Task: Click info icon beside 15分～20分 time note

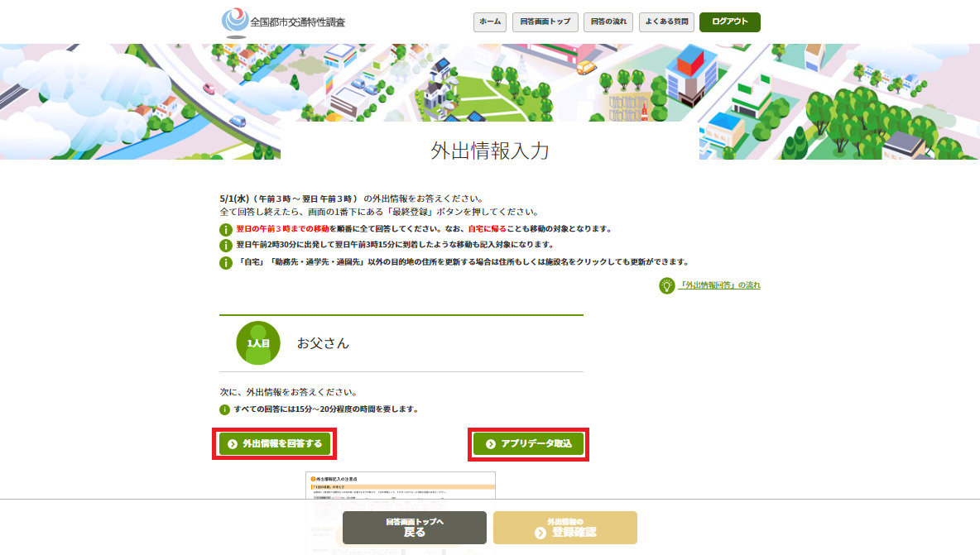Action: pyautogui.click(x=224, y=409)
